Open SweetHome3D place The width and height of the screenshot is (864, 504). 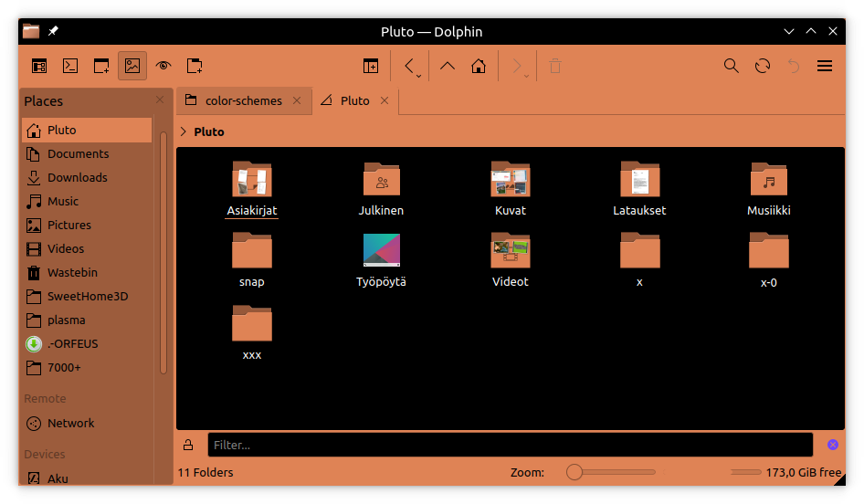coord(87,297)
